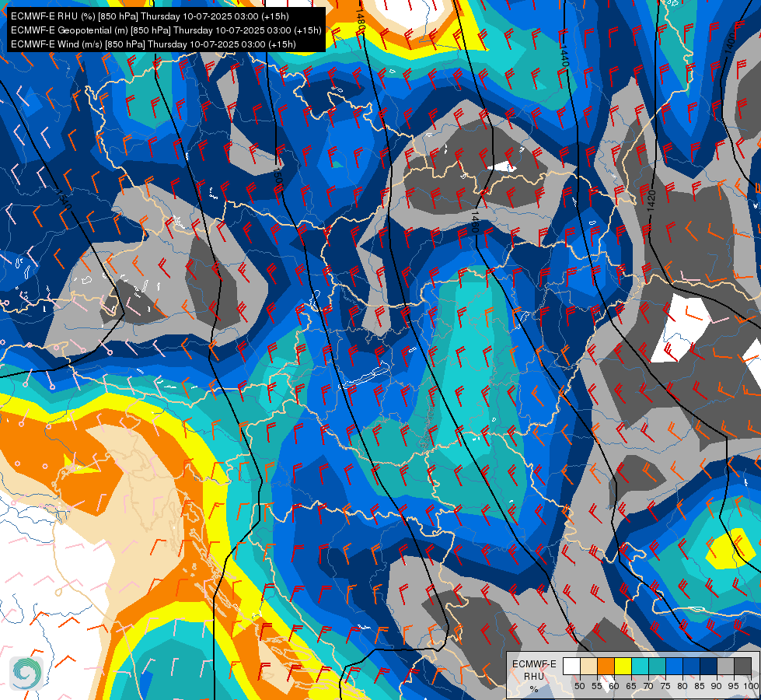
Task: Pick the white legend swatch below 50
Action: (x=571, y=666)
